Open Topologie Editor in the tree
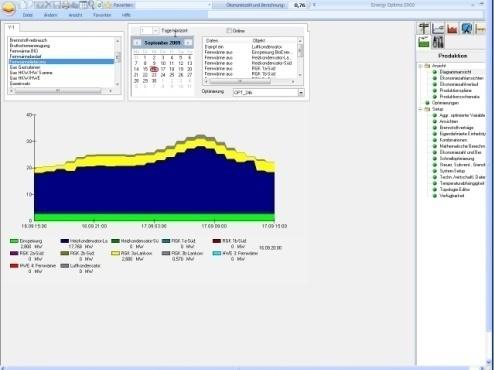The height and width of the screenshot is (370, 494). (x=455, y=189)
